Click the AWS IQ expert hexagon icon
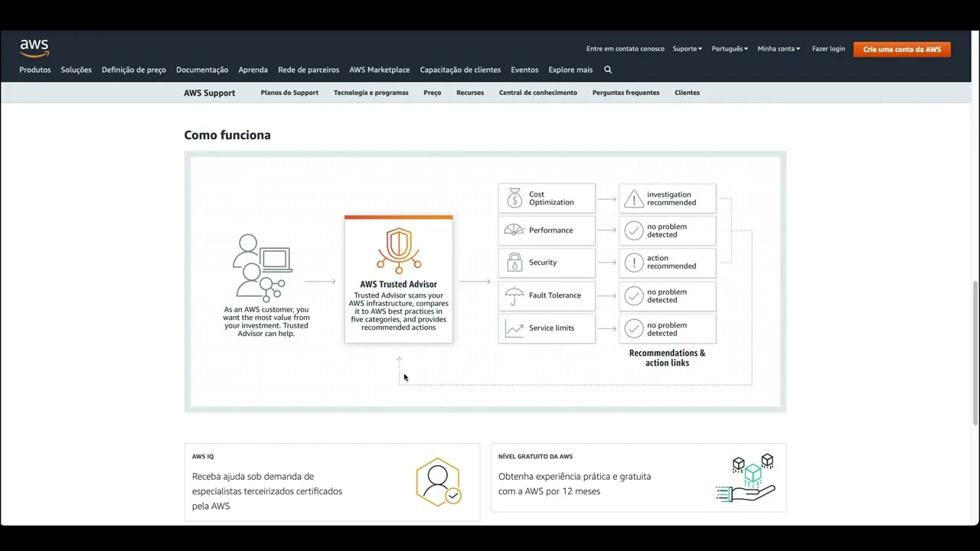This screenshot has height=551, width=980. (439, 482)
